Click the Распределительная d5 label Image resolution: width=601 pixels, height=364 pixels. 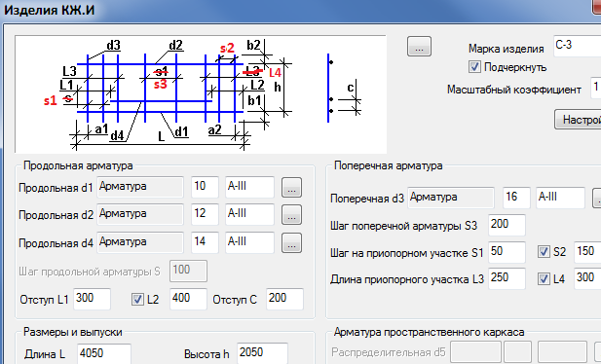click(x=388, y=352)
